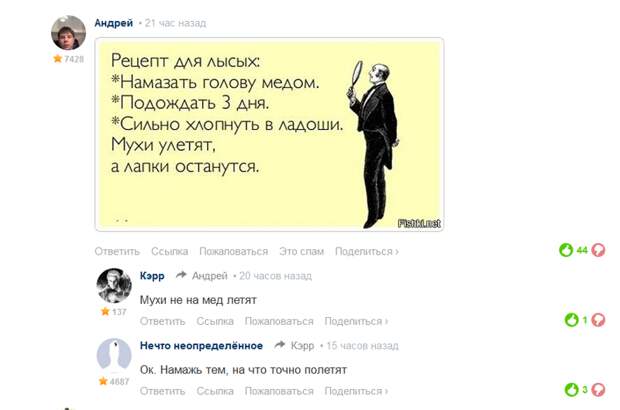Downvote Нечто неопределённое's comment
620x410 pixels.
pos(598,390)
